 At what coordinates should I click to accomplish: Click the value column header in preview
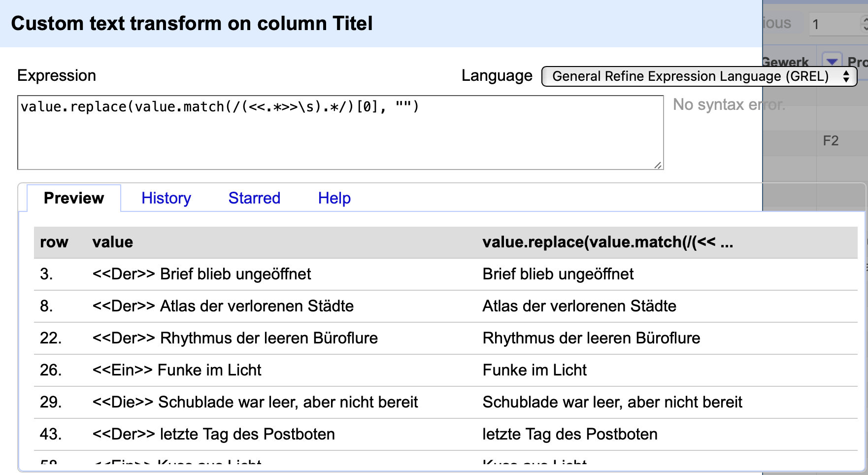(x=113, y=242)
